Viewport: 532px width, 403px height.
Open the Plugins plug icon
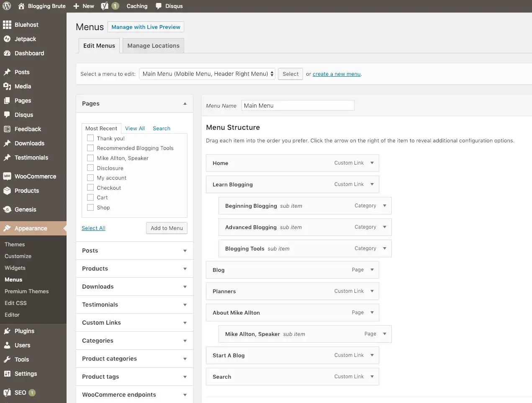(7, 331)
